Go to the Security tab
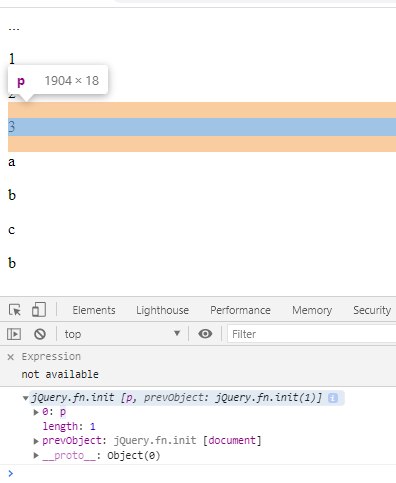Screen dimensions: 396x483 tap(372, 310)
